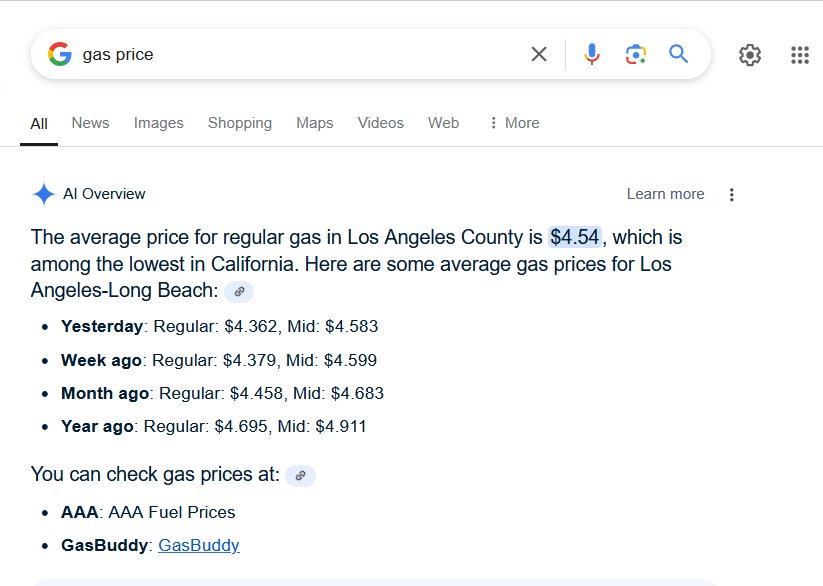
Task: Open quick settings gear icon
Action: click(750, 55)
